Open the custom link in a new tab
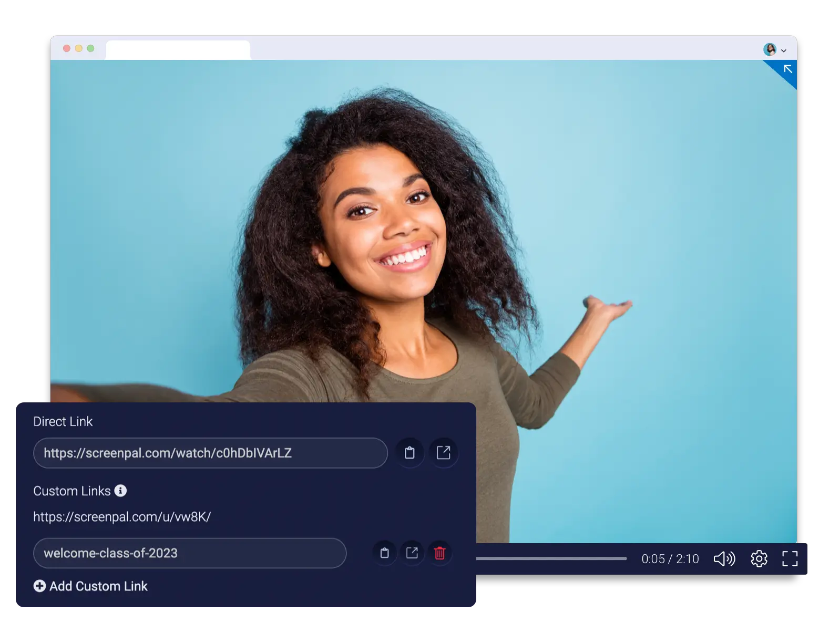 (x=413, y=553)
